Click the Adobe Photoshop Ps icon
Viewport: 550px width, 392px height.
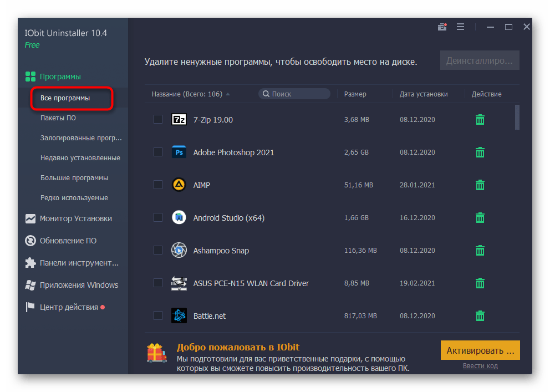[x=179, y=152]
